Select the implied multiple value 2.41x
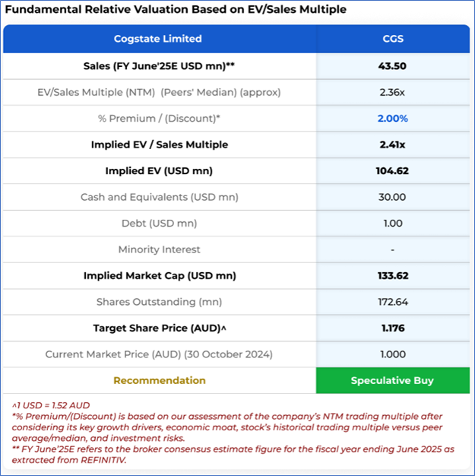Viewport: 475px width, 476px height. 392,144
